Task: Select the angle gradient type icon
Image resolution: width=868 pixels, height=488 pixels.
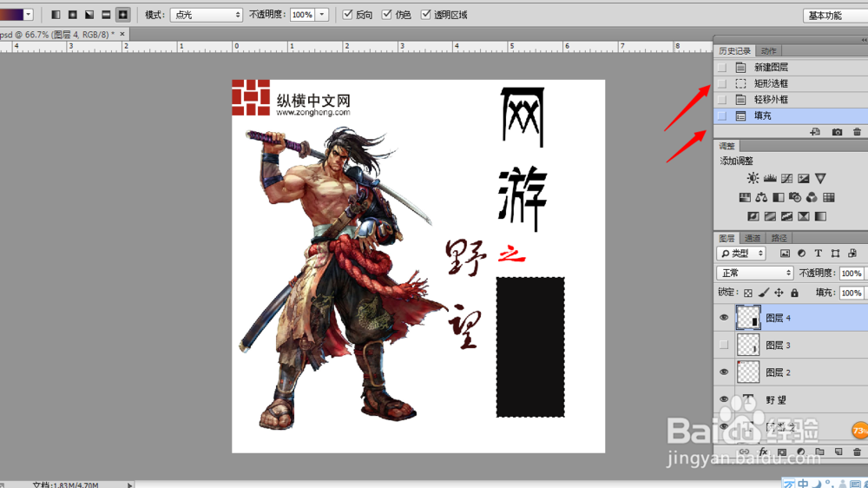Action: click(89, 15)
